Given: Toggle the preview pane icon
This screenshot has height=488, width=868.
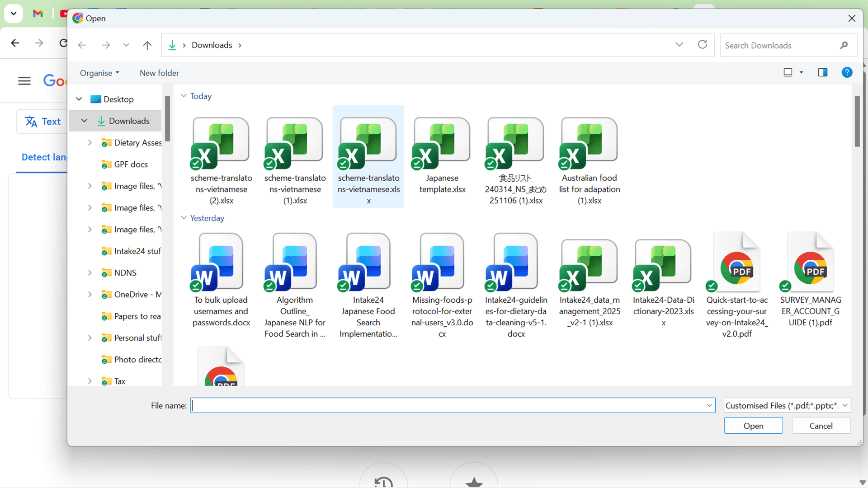Looking at the screenshot, I should coord(822,72).
